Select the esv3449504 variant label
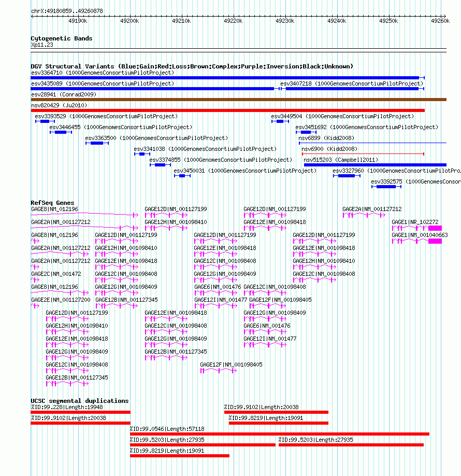 pos(342,116)
